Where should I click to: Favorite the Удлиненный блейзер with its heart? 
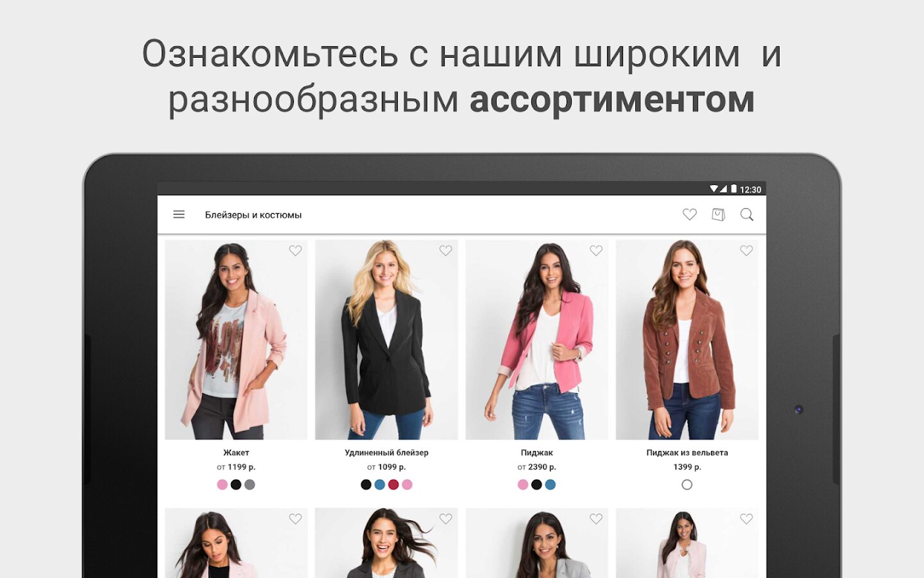pos(446,250)
